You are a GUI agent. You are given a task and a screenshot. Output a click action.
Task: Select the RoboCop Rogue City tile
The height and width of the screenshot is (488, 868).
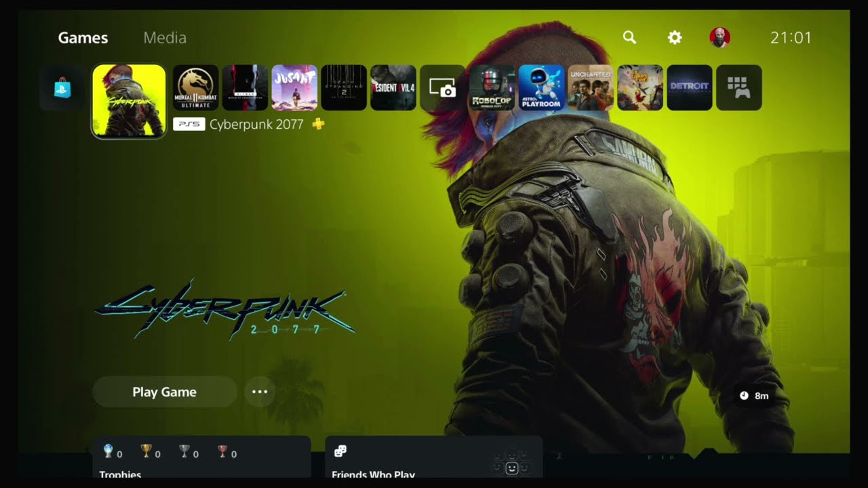click(x=492, y=87)
